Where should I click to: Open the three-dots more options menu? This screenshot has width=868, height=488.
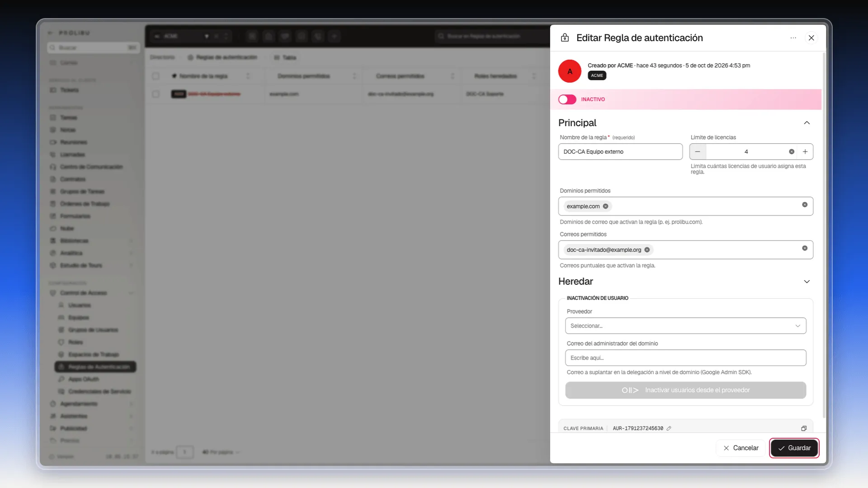(x=793, y=38)
